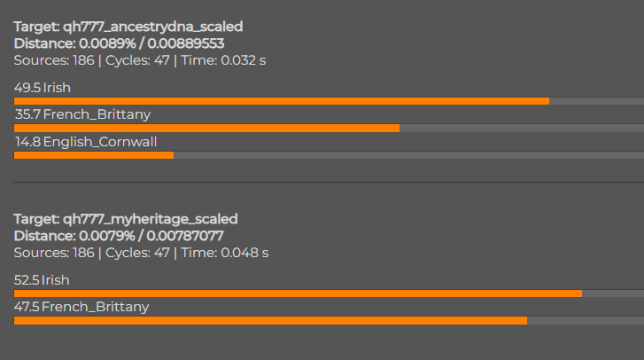This screenshot has height=360, width=644.
Task: Click the Sources 186 Time 0.032 s line
Action: coord(140,60)
